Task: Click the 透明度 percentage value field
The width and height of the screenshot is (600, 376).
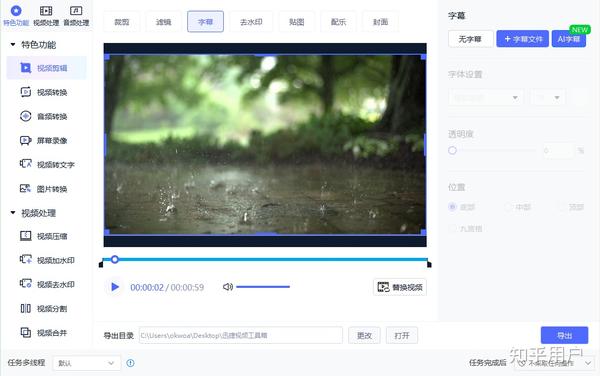Action: [558, 151]
